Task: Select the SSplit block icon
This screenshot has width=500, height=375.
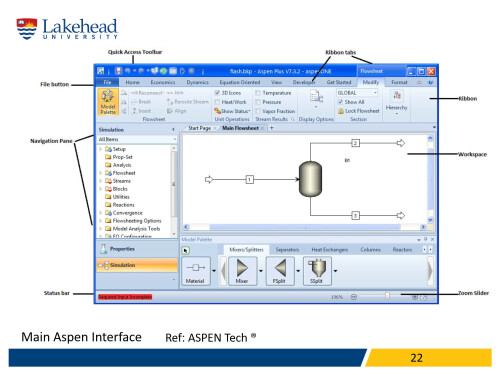Action: click(x=317, y=271)
